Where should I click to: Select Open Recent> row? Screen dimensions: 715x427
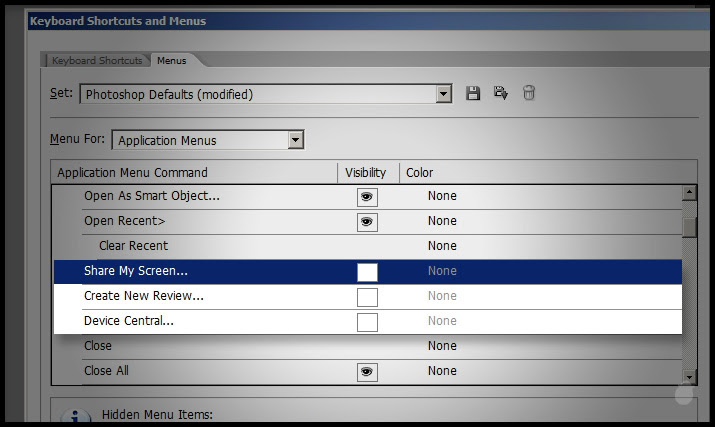(368, 222)
